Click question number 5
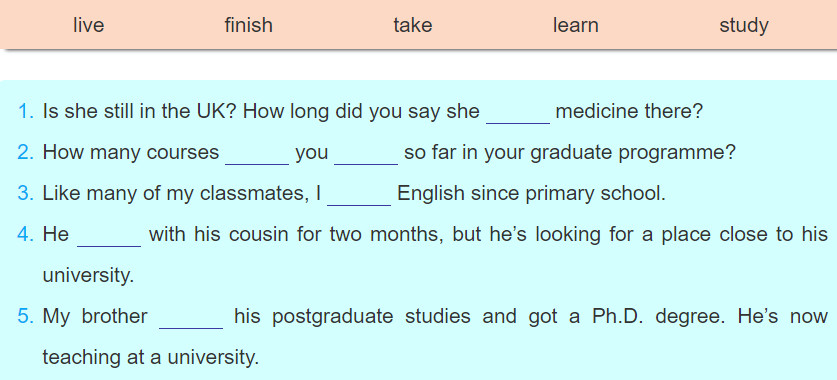The height and width of the screenshot is (380, 837). click(x=26, y=316)
